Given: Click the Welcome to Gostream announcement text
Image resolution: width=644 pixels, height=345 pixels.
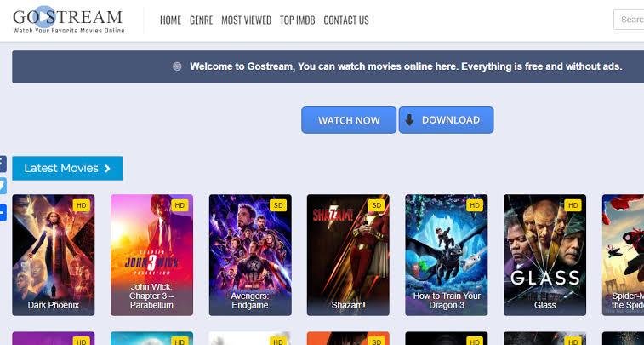Looking at the screenshot, I should click(406, 66).
